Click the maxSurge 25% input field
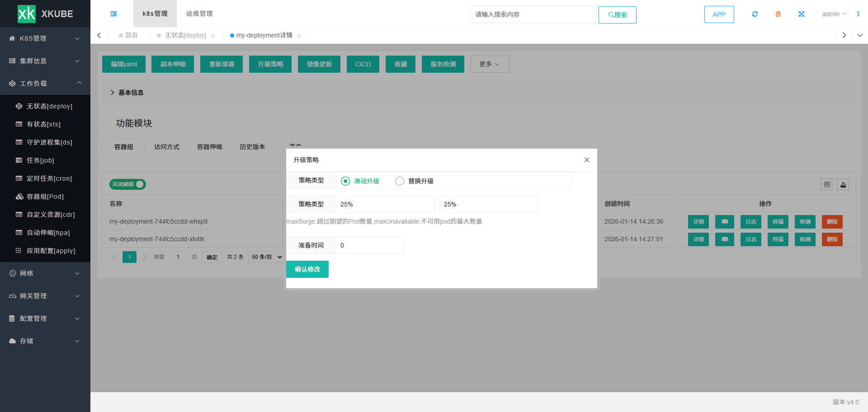This screenshot has height=412, width=868. (385, 204)
